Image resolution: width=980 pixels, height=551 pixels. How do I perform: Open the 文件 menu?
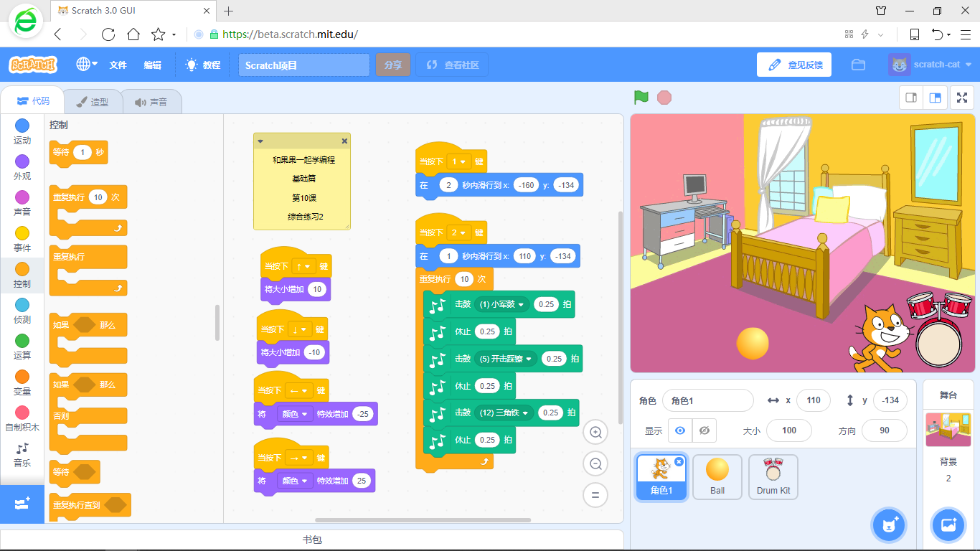tap(118, 65)
